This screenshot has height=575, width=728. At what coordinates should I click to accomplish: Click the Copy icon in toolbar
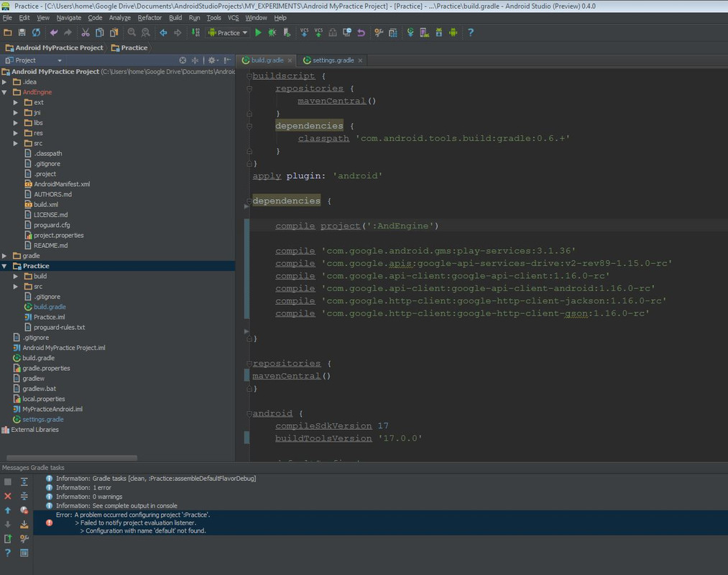coord(99,32)
